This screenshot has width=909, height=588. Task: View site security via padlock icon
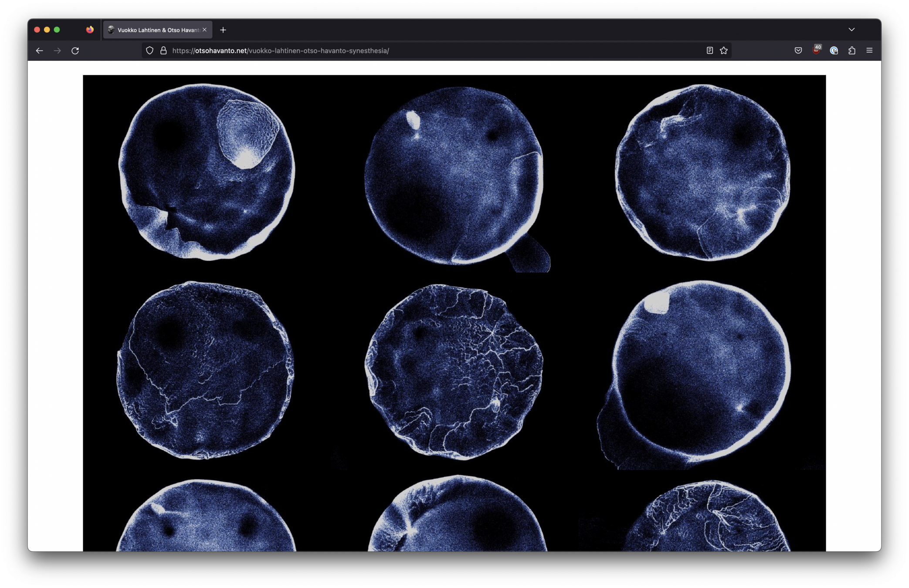[x=163, y=51]
